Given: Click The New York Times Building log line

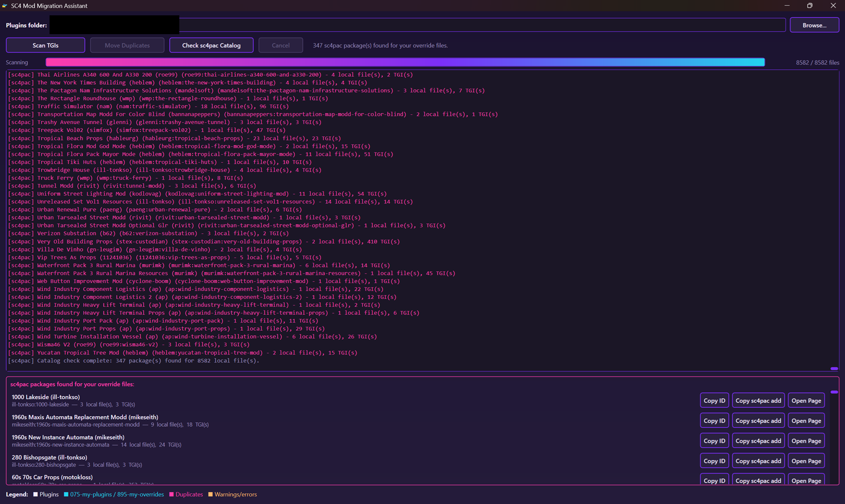Looking at the screenshot, I should click(x=188, y=83).
